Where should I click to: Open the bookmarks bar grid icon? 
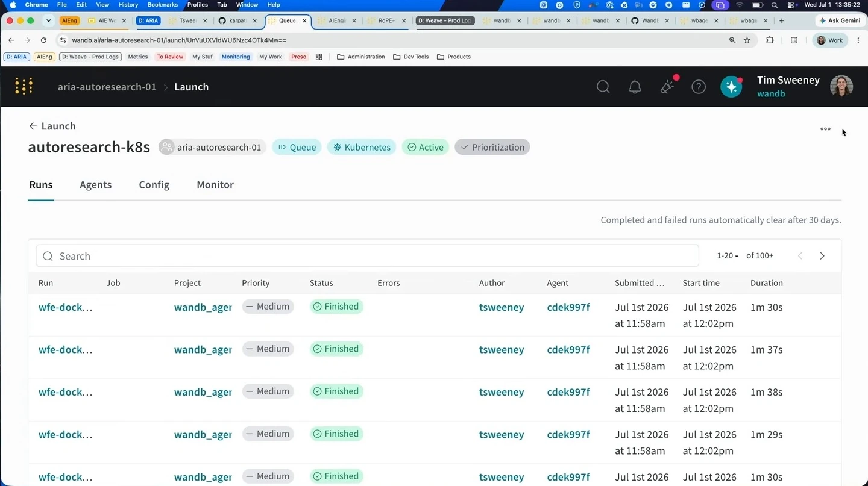(319, 57)
